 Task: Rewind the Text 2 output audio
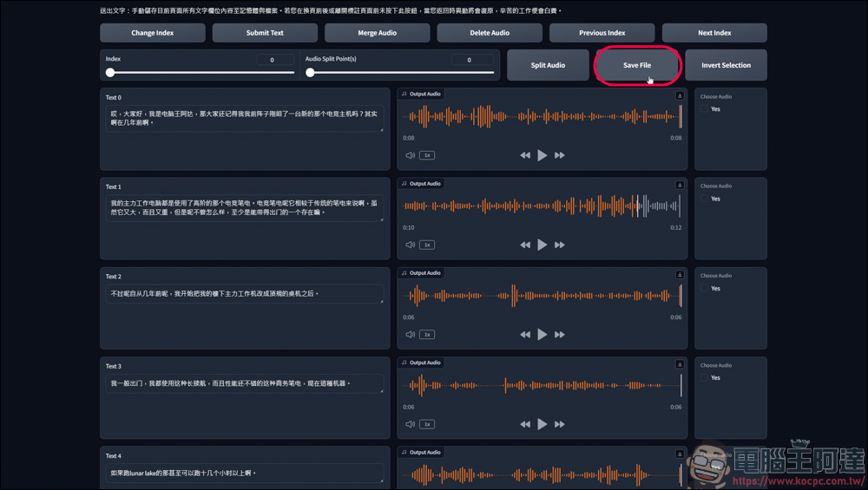coord(525,335)
